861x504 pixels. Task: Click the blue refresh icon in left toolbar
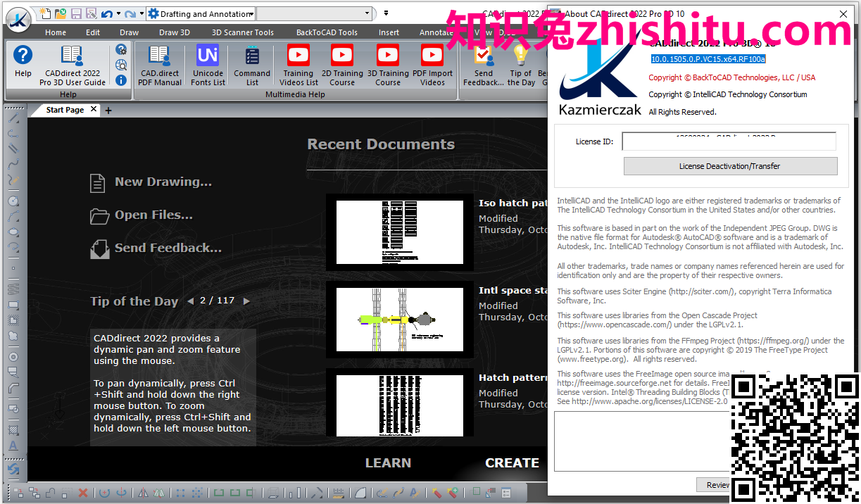point(13,469)
